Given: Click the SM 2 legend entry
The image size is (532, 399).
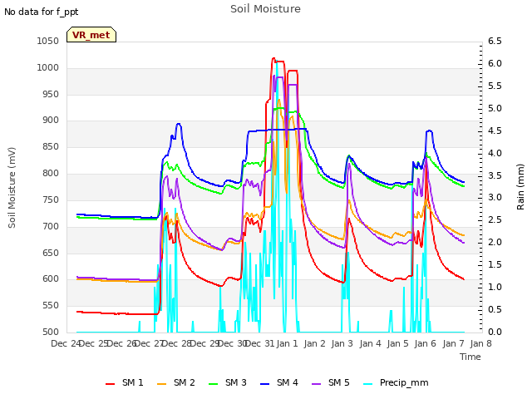Looking at the screenshot, I should pyautogui.click(x=176, y=382).
